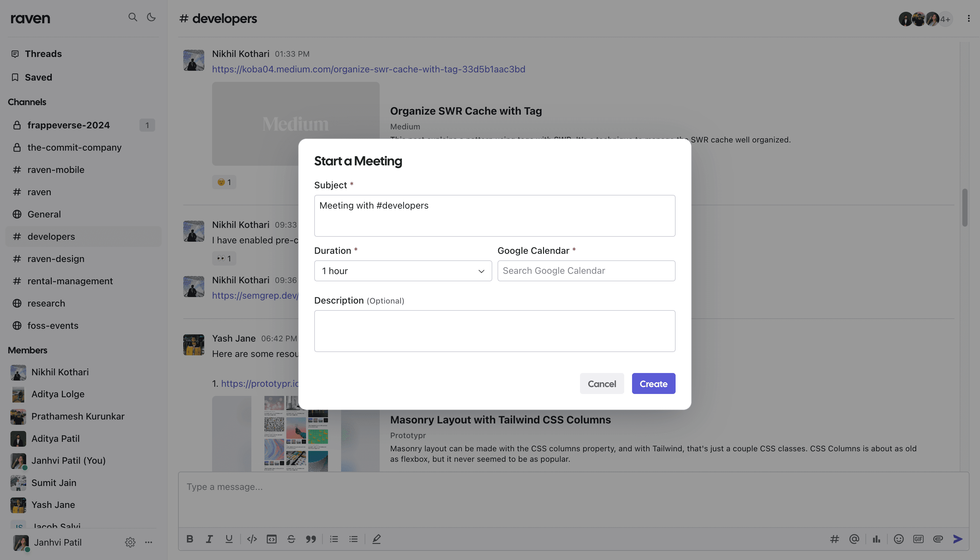Click the highlight/marker formatting icon
The image size is (980, 560).
click(x=376, y=538)
